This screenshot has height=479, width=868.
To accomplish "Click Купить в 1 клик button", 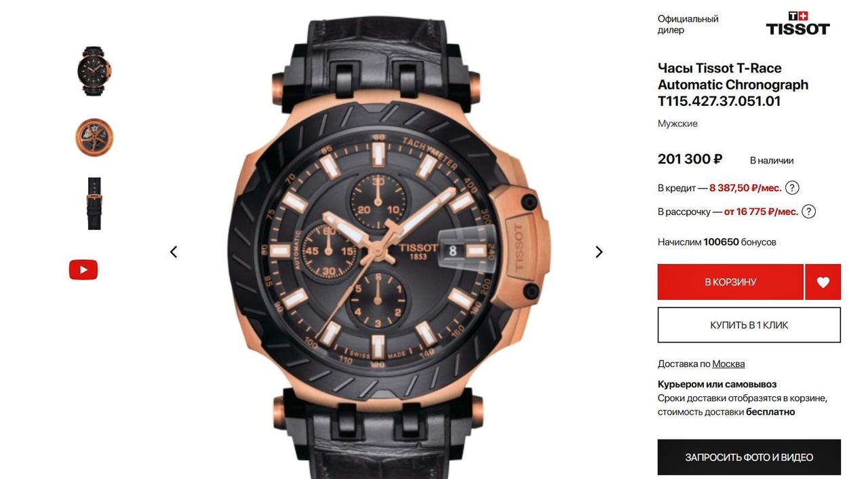I will (x=749, y=325).
